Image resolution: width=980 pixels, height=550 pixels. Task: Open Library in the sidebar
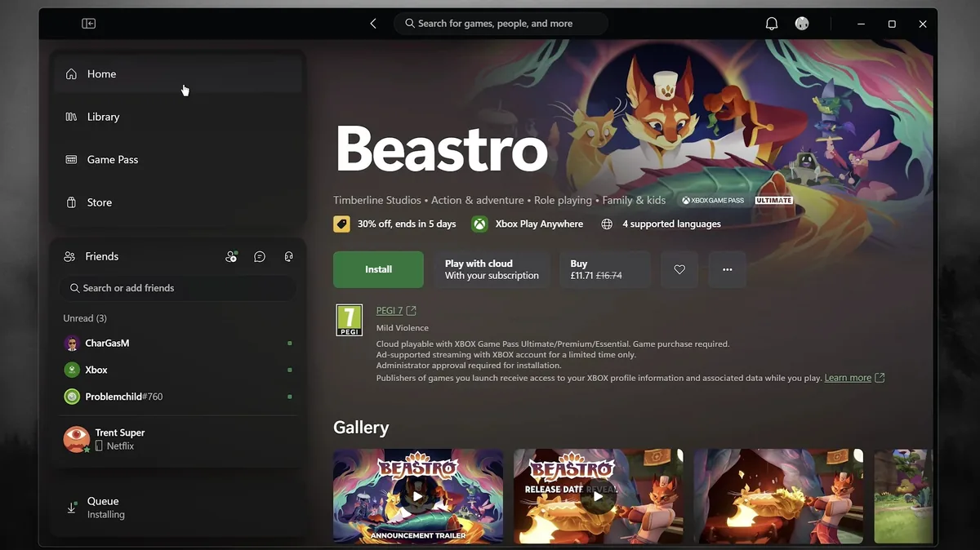coord(178,117)
